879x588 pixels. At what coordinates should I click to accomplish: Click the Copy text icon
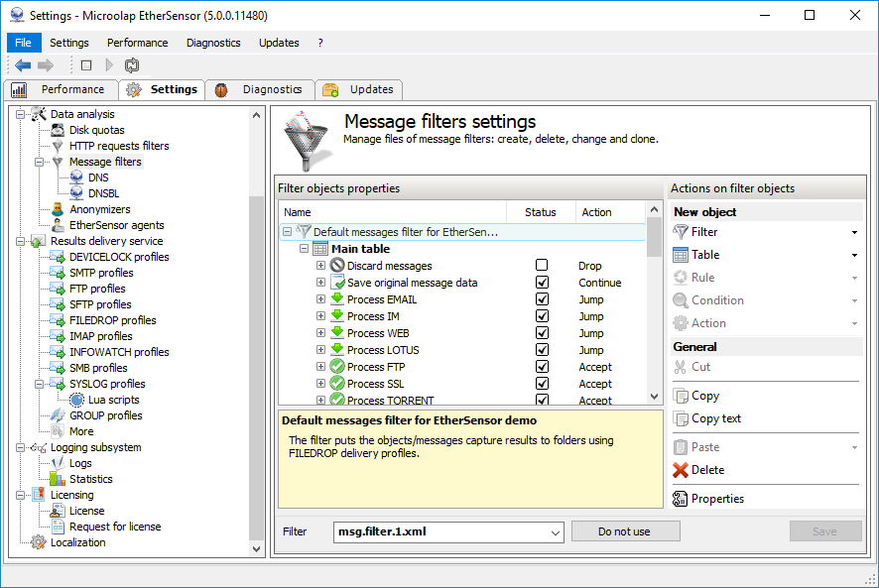[x=680, y=418]
